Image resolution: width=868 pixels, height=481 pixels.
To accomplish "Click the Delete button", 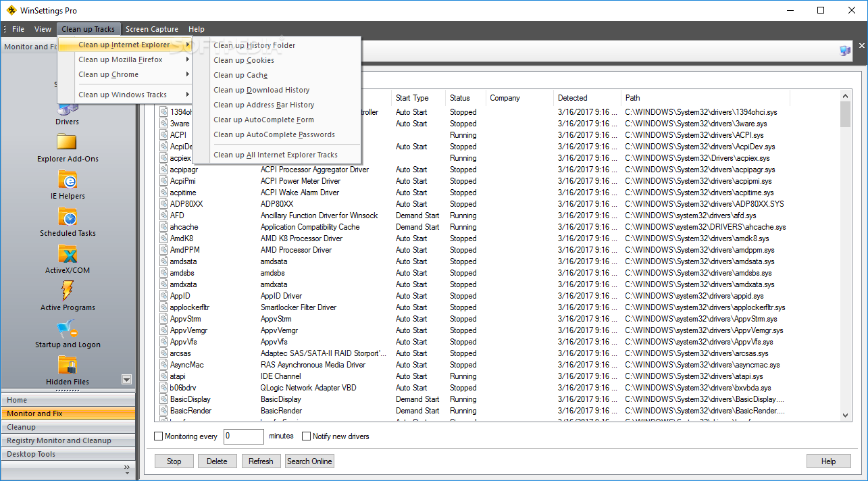I will click(x=217, y=461).
